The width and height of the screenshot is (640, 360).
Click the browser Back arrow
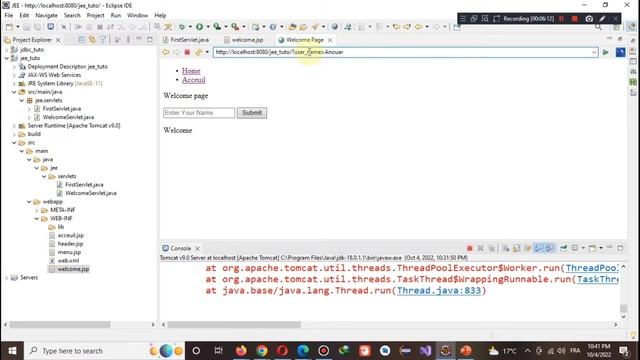coord(166,52)
